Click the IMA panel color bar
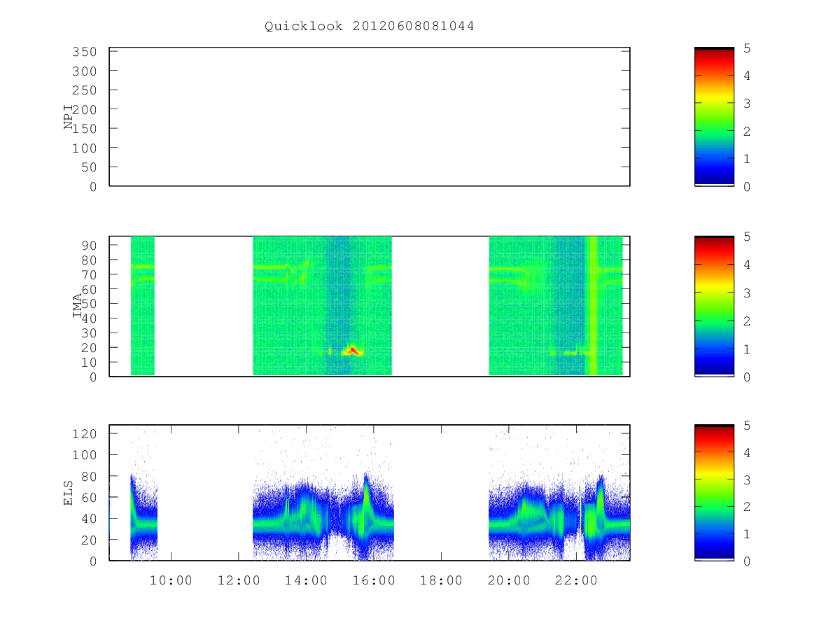 pyautogui.click(x=714, y=306)
